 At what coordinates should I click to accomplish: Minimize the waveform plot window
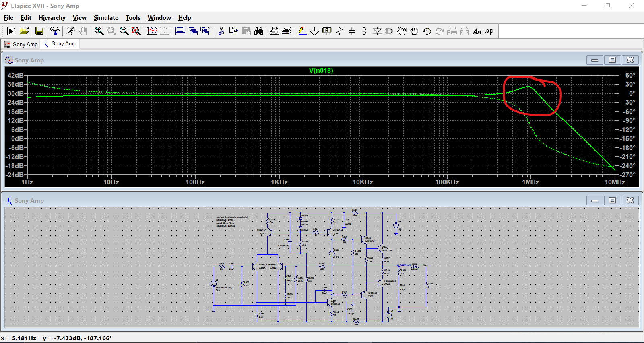pos(594,60)
